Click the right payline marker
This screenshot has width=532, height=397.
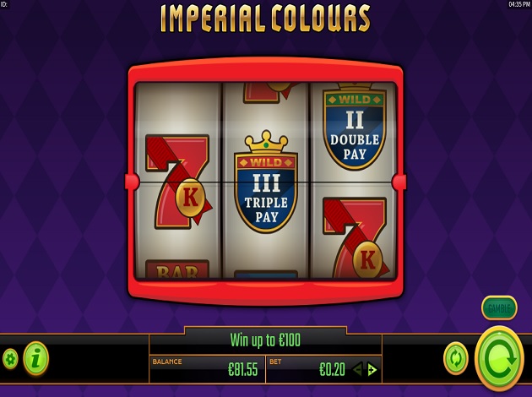(399, 182)
